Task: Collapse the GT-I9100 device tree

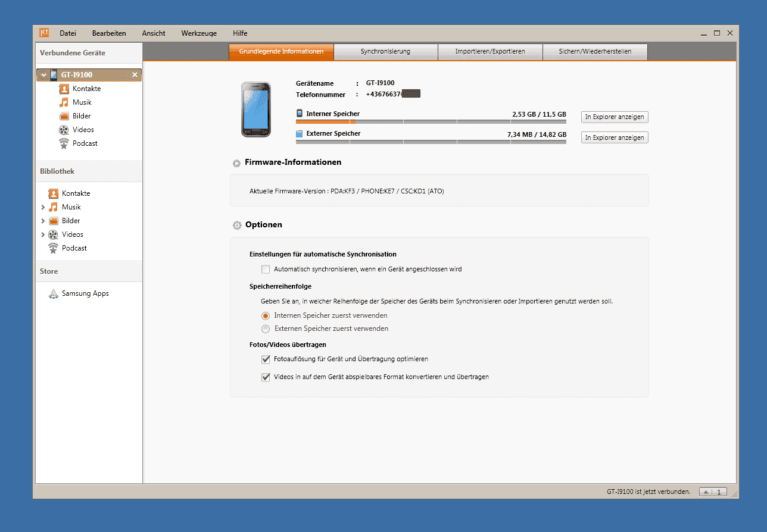Action: pos(43,75)
